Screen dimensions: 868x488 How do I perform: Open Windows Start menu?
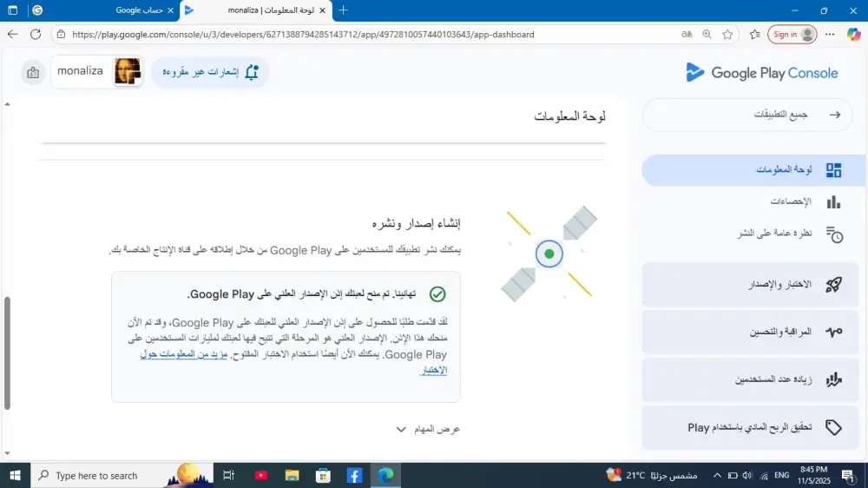pyautogui.click(x=15, y=475)
